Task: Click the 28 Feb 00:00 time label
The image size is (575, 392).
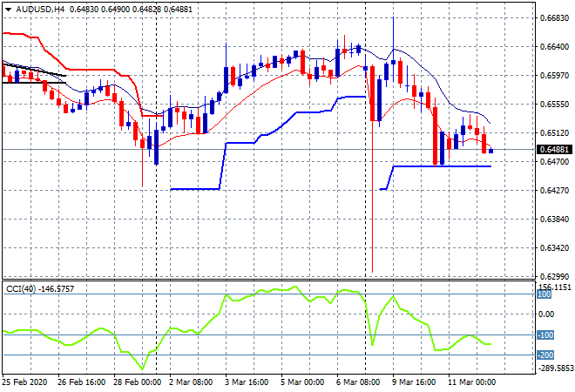Action: click(137, 382)
